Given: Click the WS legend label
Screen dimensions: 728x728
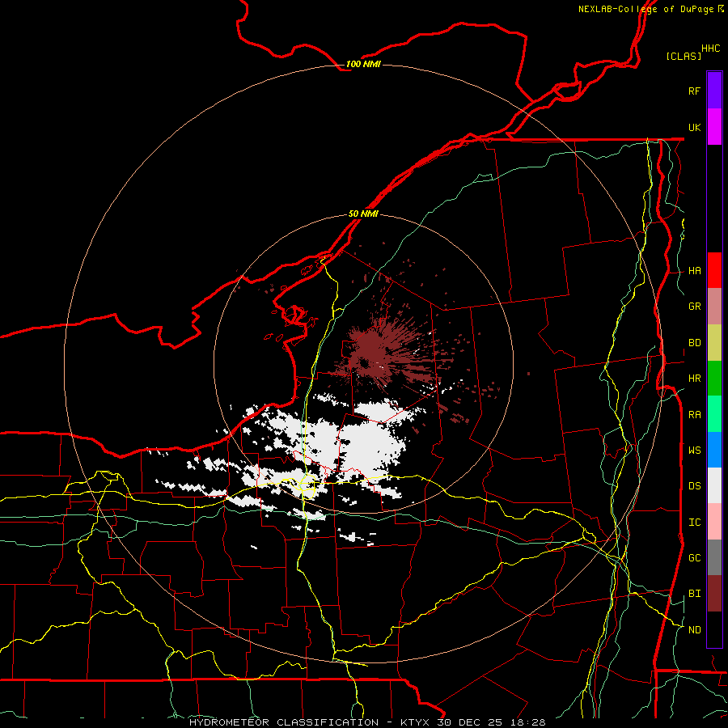Looking at the screenshot, I should click(695, 451).
